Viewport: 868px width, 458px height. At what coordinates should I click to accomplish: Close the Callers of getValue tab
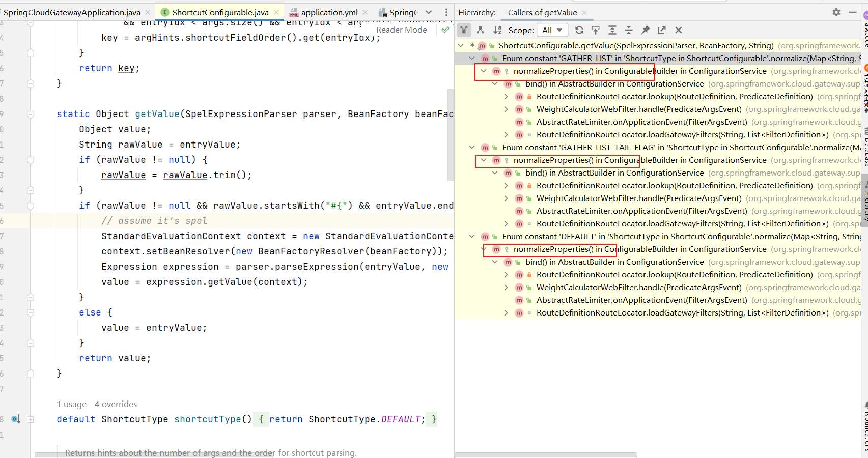584,12
